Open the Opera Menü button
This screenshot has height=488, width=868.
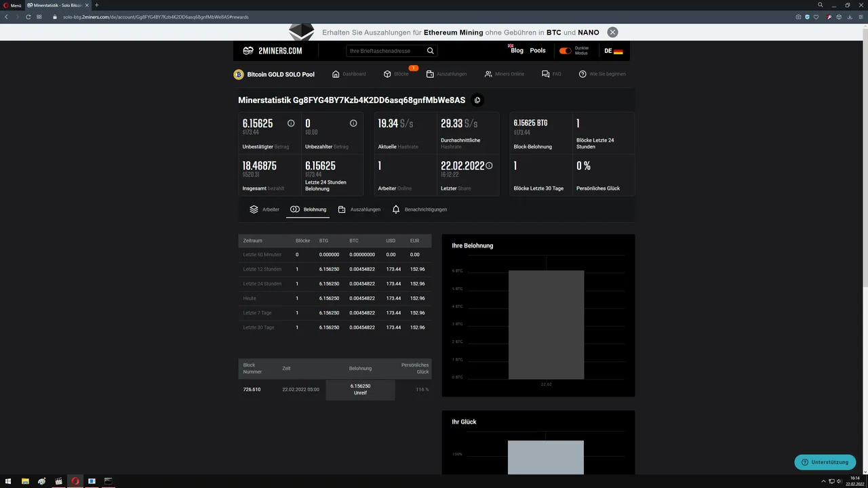12,5
